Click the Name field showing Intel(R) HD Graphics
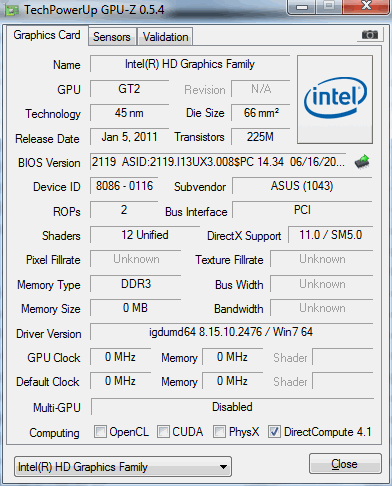Viewport: 392px width, 486px height. pyautogui.click(x=190, y=64)
